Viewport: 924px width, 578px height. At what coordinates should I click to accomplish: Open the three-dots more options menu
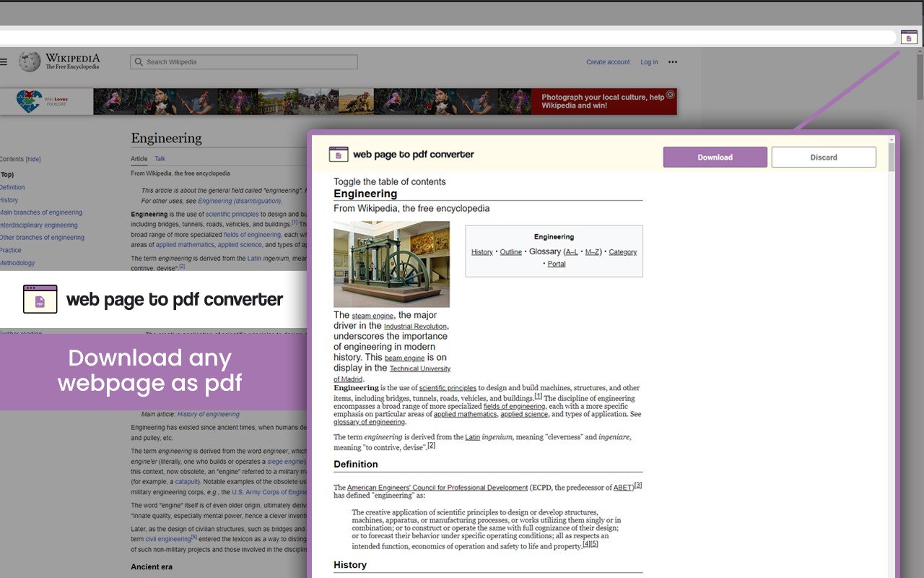pyautogui.click(x=673, y=62)
